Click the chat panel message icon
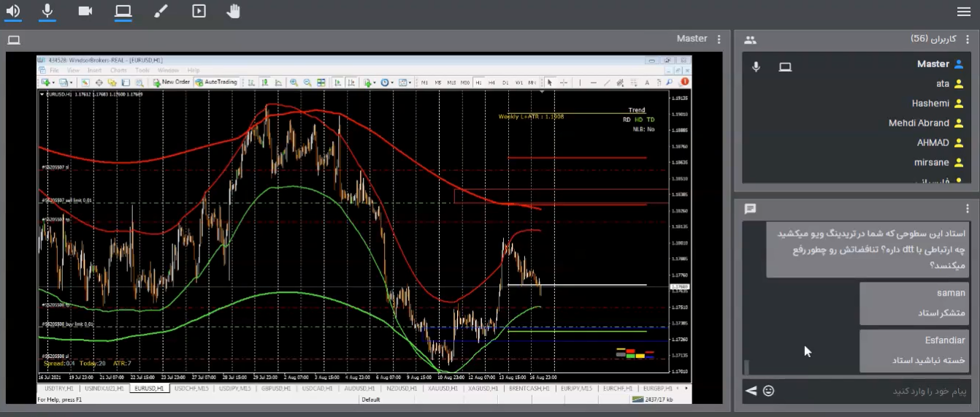The height and width of the screenshot is (417, 980). (x=750, y=209)
